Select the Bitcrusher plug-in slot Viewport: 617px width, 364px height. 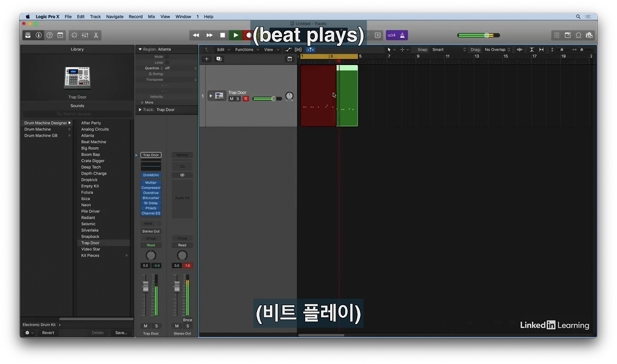[x=151, y=198]
